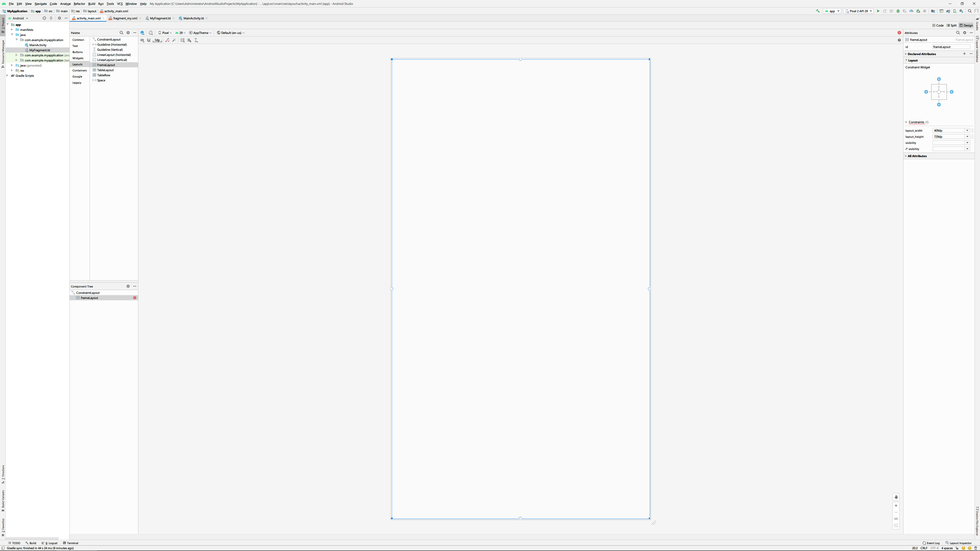Click the orientation rotate icon in design toolbar
The width and height of the screenshot is (980, 551).
(151, 33)
